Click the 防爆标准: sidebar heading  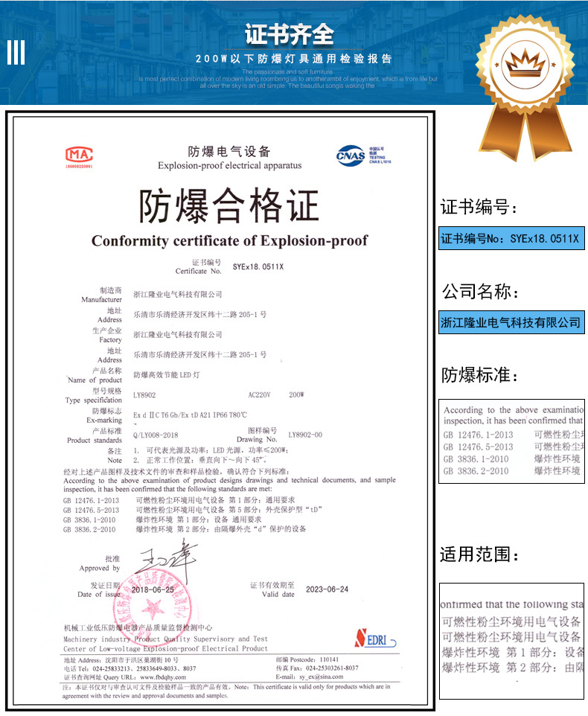480,375
